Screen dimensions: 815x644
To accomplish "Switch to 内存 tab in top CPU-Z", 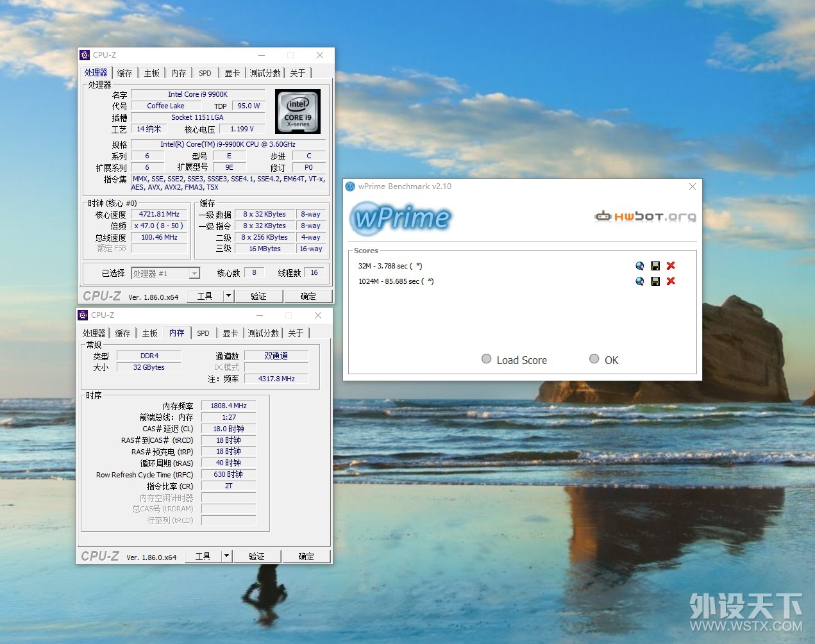I will point(179,73).
